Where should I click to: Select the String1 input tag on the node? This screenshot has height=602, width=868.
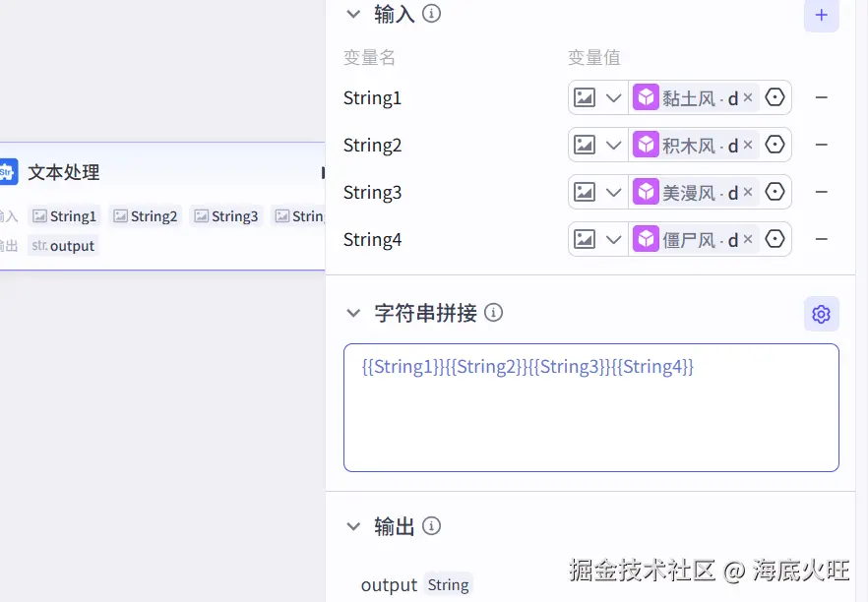[x=65, y=215]
